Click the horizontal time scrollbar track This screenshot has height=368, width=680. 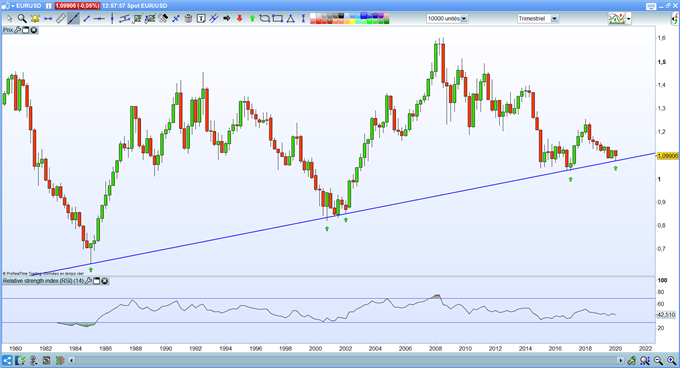click(346, 361)
